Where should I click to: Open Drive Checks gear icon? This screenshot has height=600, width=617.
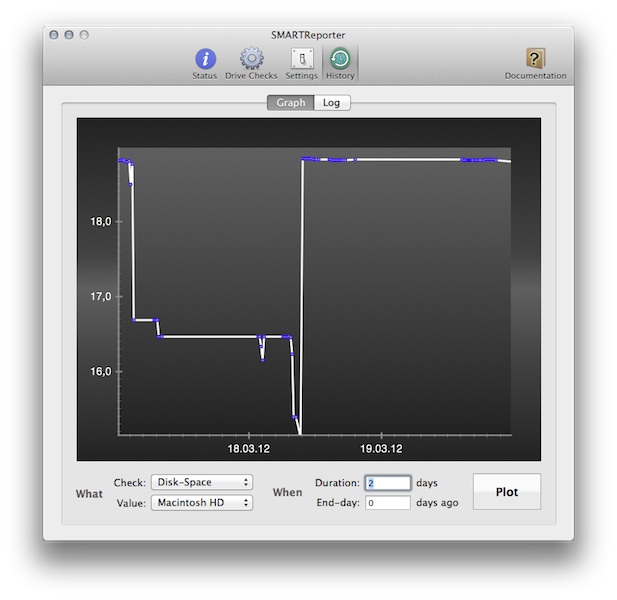pos(251,60)
